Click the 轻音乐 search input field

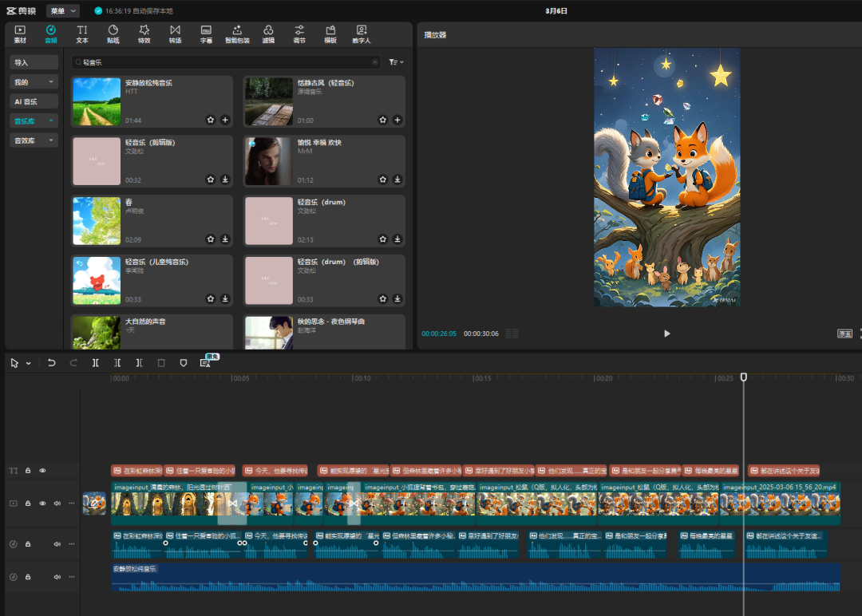coord(227,62)
